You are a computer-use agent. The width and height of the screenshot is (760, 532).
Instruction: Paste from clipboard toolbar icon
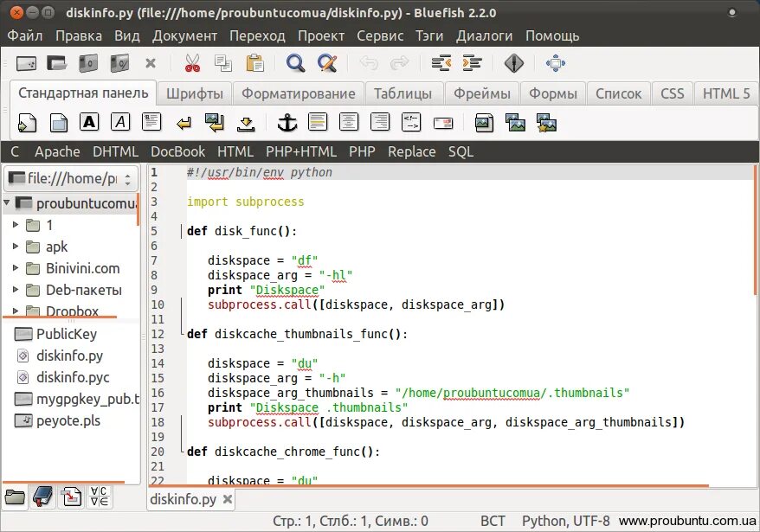coord(255,63)
